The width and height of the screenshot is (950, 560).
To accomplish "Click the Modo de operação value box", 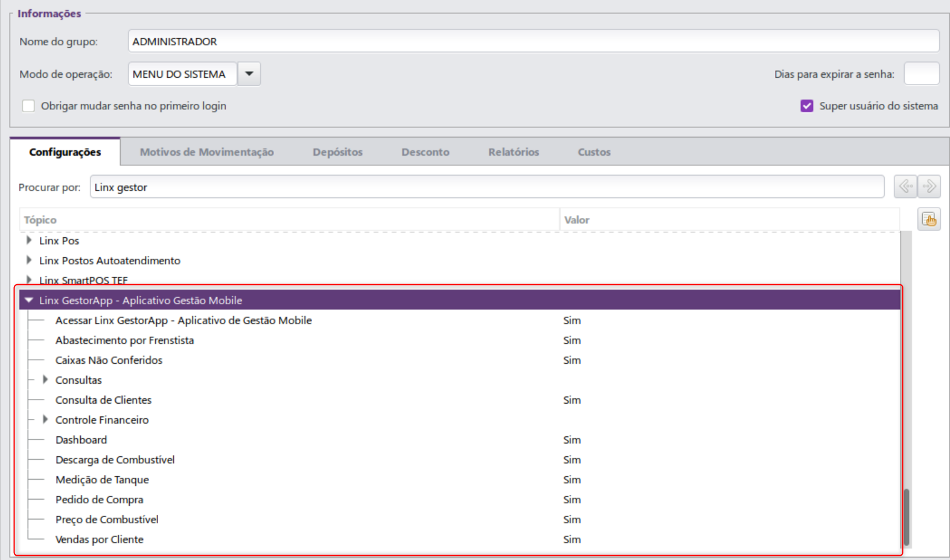I will (x=182, y=74).
